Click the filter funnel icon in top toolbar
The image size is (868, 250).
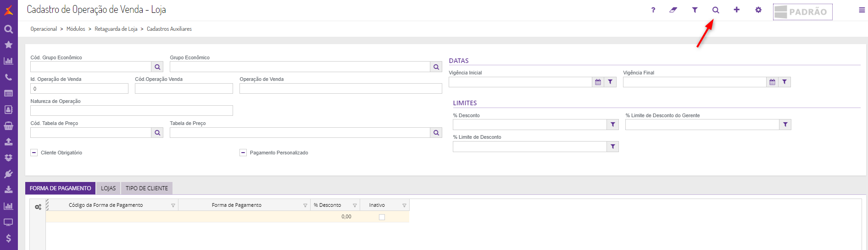(x=695, y=10)
